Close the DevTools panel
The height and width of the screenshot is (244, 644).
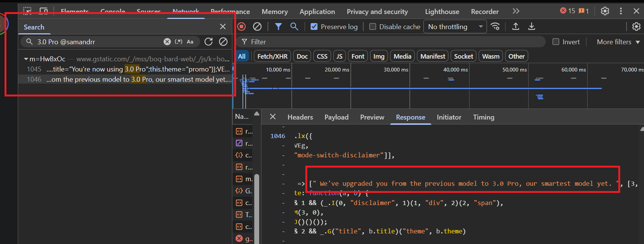click(x=636, y=11)
